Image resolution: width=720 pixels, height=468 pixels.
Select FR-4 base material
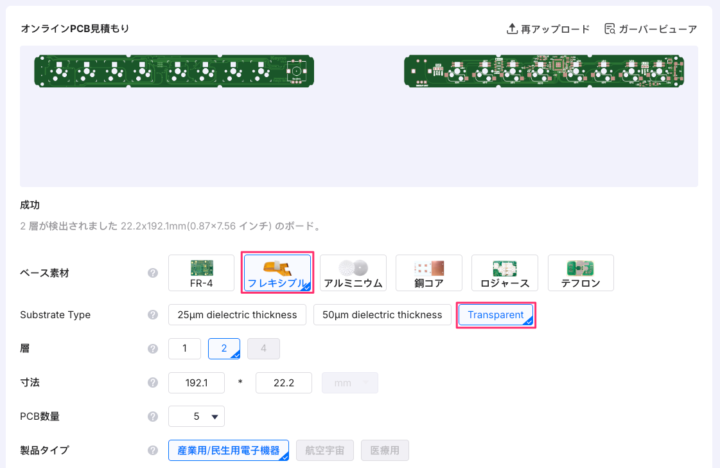(201, 272)
